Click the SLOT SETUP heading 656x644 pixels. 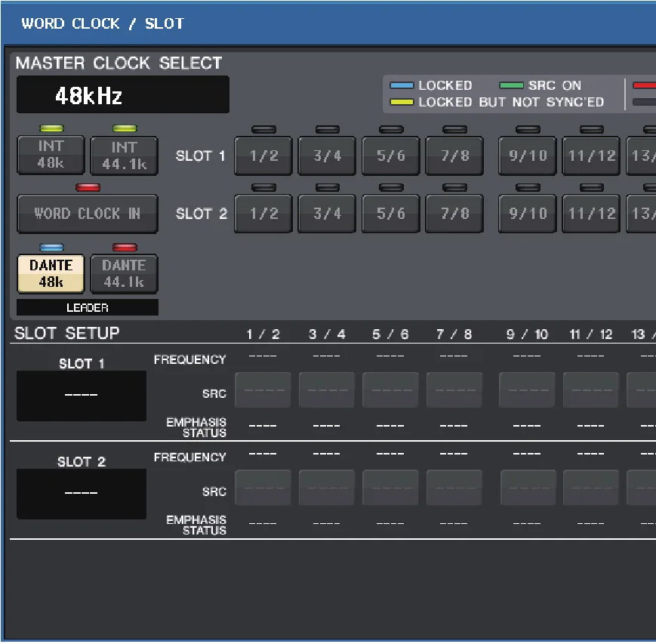[x=67, y=333]
